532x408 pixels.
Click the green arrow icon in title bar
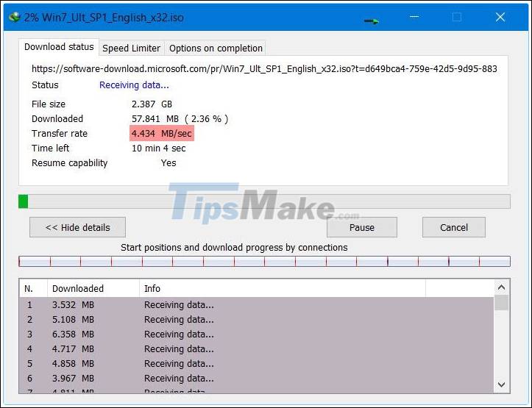[x=371, y=21]
